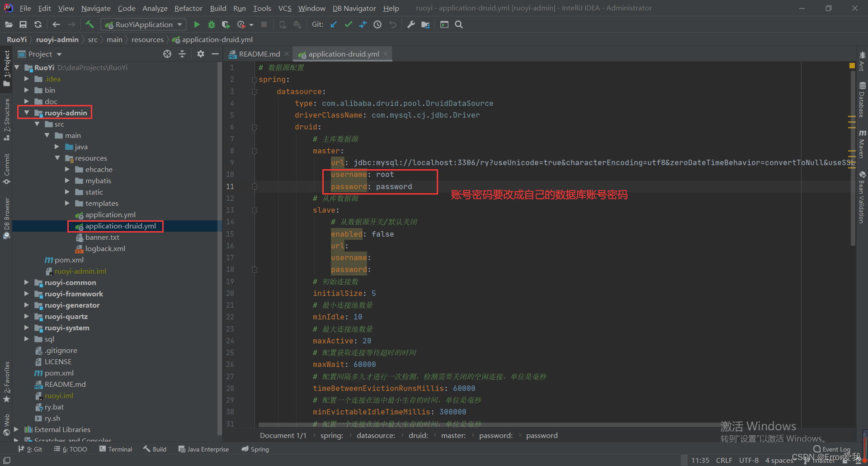Open the Event Log

point(832,449)
